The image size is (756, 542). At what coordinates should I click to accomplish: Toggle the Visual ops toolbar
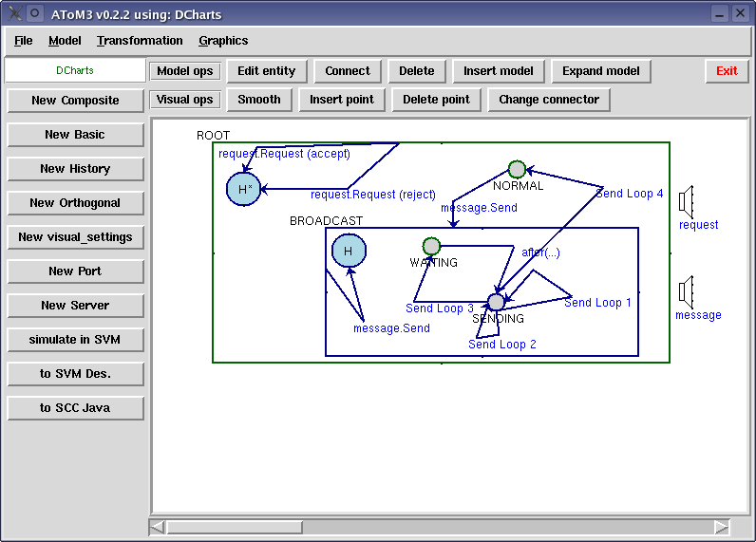184,100
